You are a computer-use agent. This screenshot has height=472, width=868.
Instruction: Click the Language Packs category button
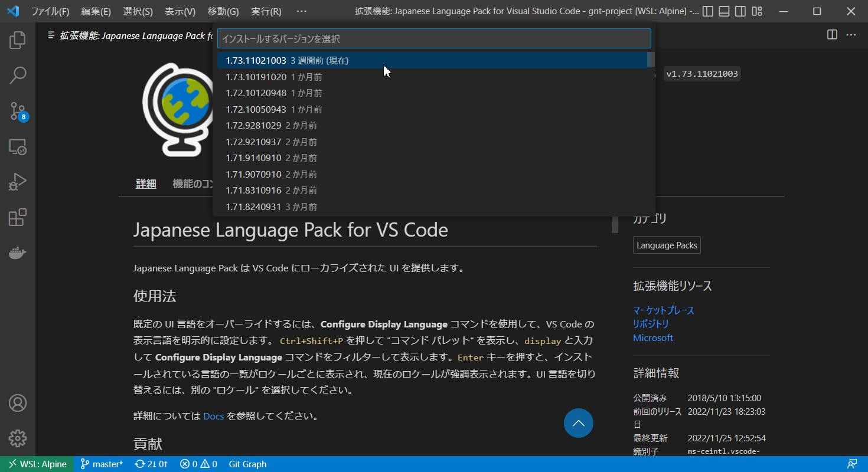(667, 245)
